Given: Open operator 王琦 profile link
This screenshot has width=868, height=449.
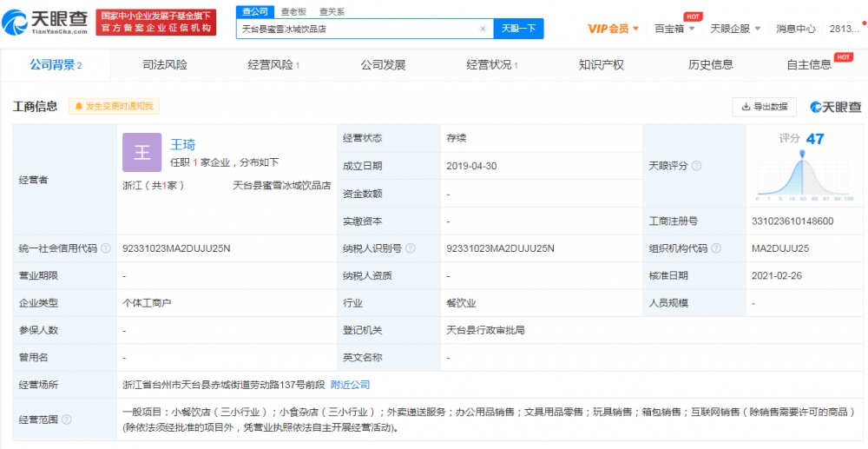Looking at the screenshot, I should coord(182,145).
